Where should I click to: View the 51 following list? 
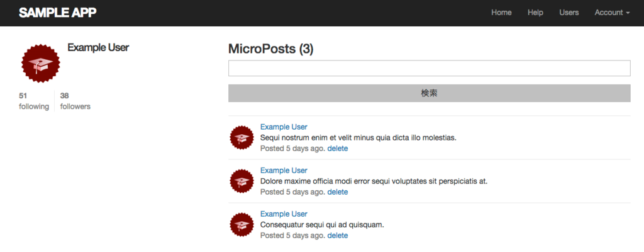[34, 101]
